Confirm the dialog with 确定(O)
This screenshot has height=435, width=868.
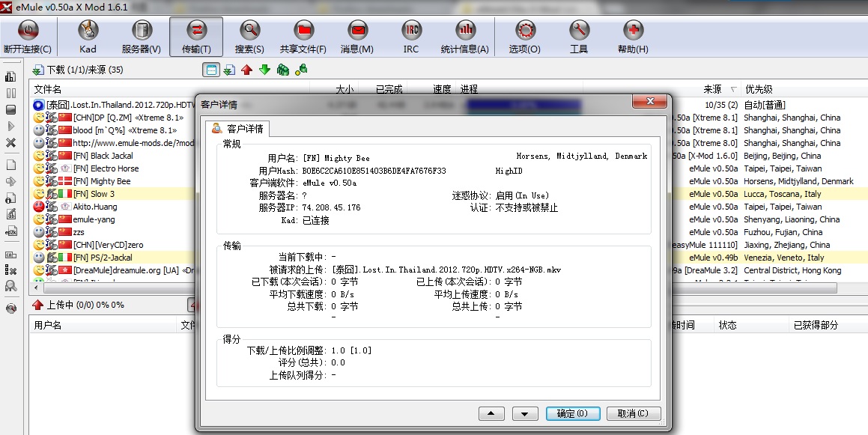[x=572, y=413]
